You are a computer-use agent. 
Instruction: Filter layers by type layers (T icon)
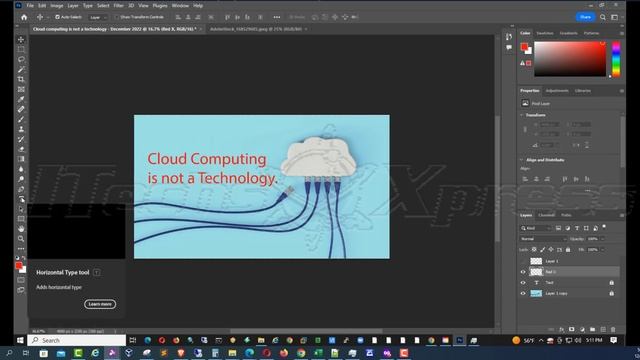tap(577, 228)
